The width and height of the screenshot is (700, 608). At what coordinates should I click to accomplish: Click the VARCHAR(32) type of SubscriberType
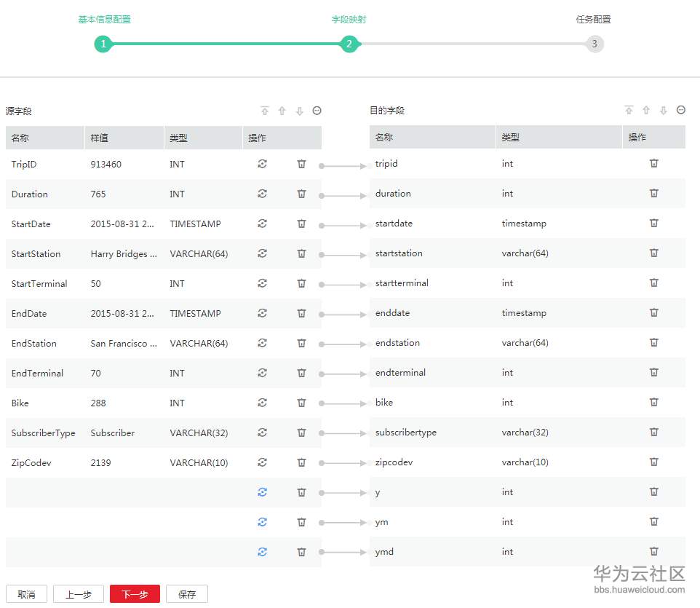tap(199, 433)
